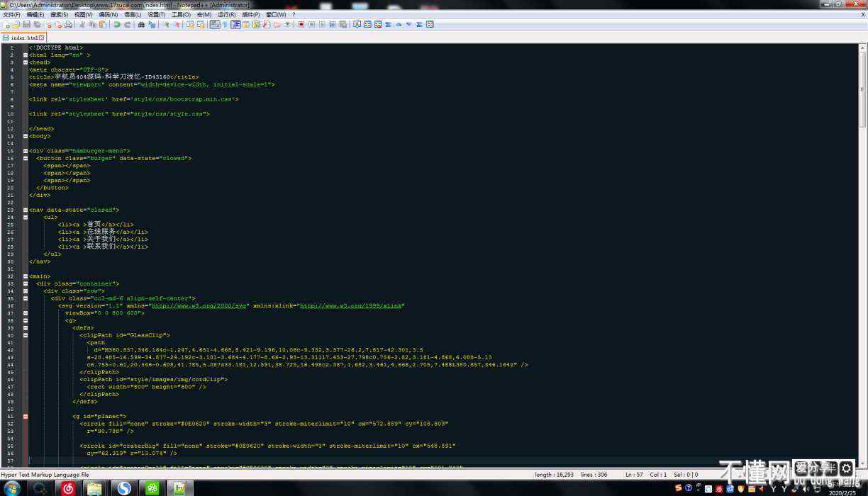Click the Print toolbar icon
The width and height of the screenshot is (868, 496).
click(68, 24)
